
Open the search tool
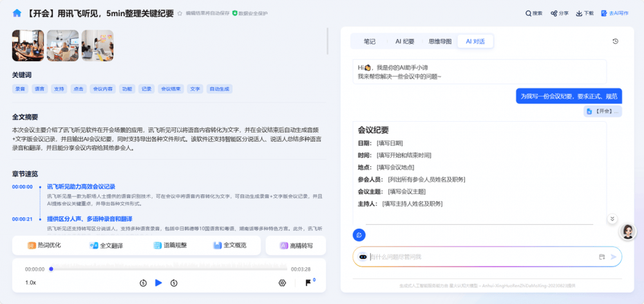[x=534, y=13]
